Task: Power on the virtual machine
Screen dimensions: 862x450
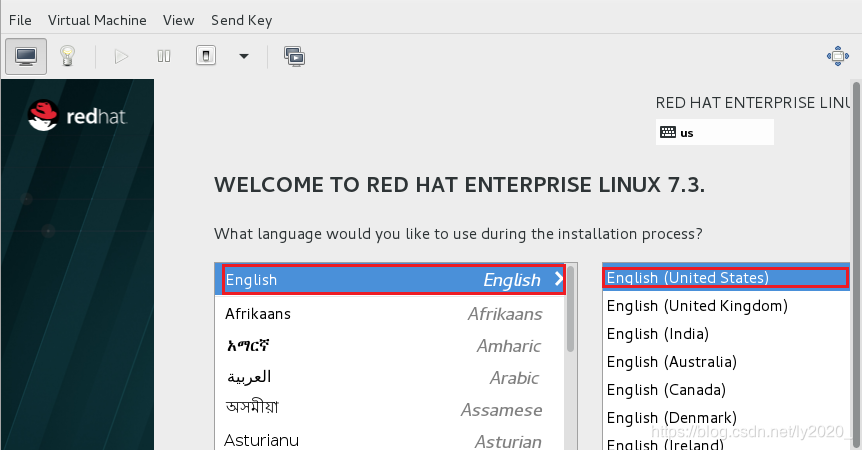Action: tap(121, 56)
